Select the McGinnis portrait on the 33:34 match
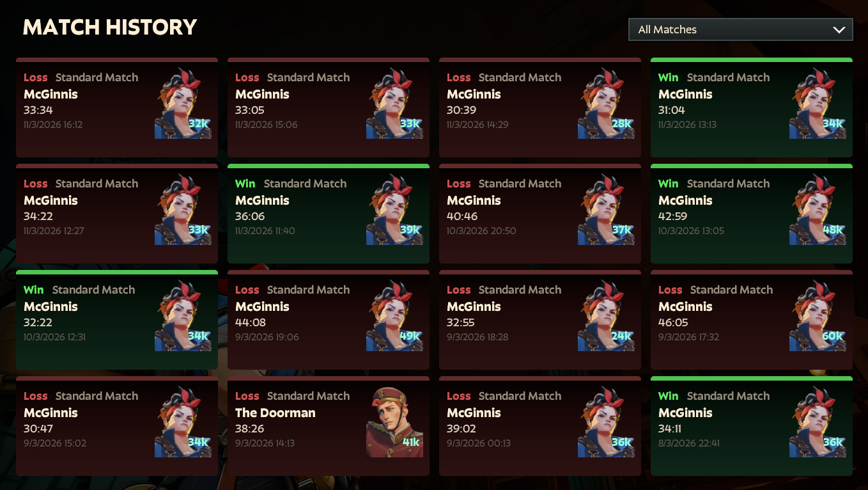868x490 pixels. (183, 103)
